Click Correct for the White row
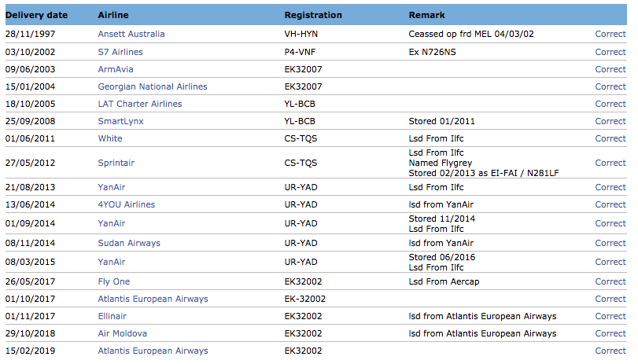This screenshot has height=364, width=638. tap(610, 138)
